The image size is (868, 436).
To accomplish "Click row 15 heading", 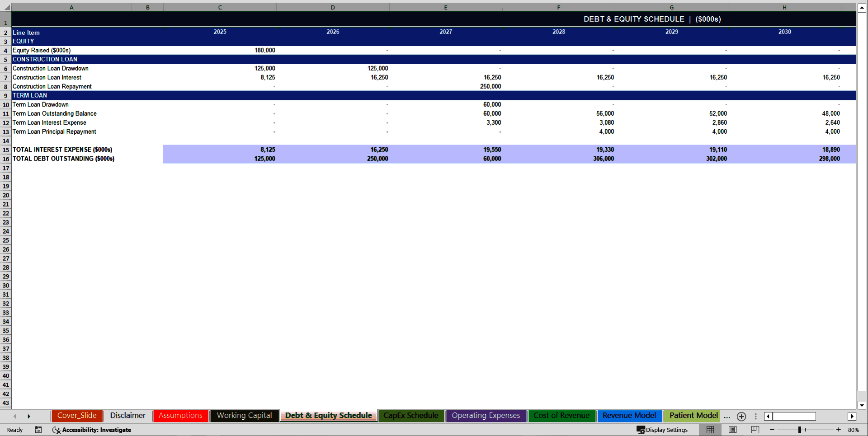I will tap(5, 150).
